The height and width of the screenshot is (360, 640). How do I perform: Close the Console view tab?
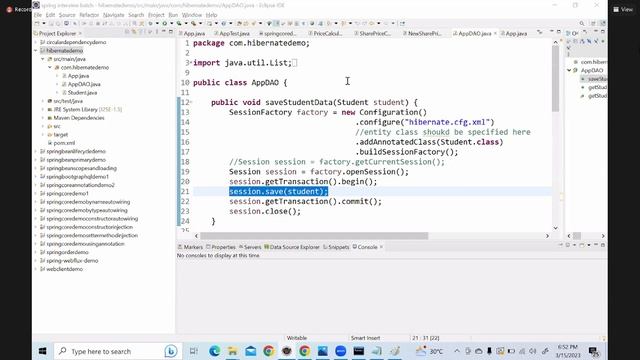point(381,247)
